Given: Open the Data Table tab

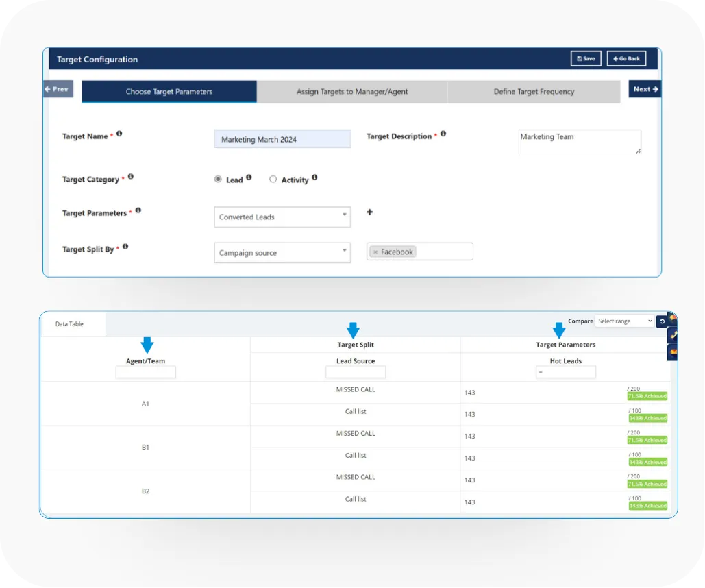Looking at the screenshot, I should tap(69, 324).
